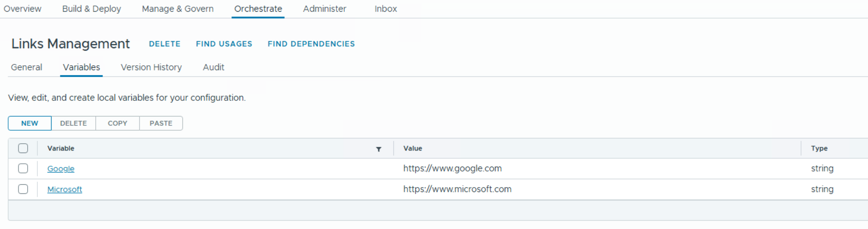Viewport: 868px width, 229px height.
Task: Navigate to Build & Deploy in top menu
Action: pyautogui.click(x=91, y=9)
